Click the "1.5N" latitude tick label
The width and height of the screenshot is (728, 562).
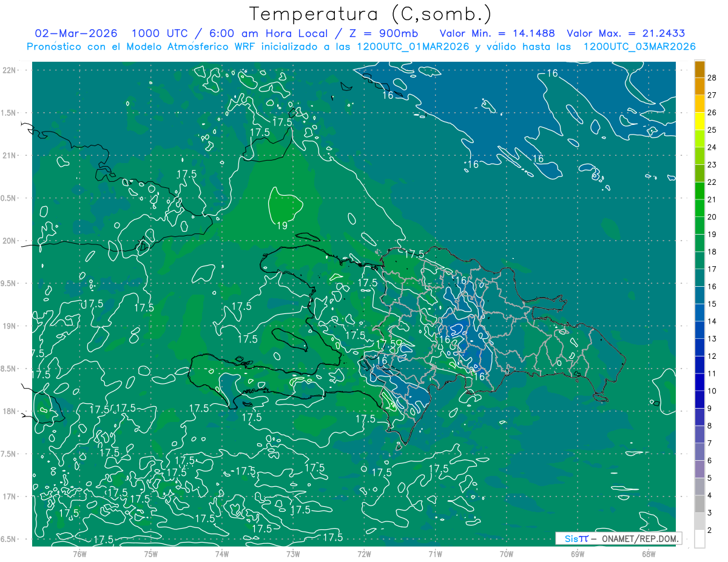point(8,113)
